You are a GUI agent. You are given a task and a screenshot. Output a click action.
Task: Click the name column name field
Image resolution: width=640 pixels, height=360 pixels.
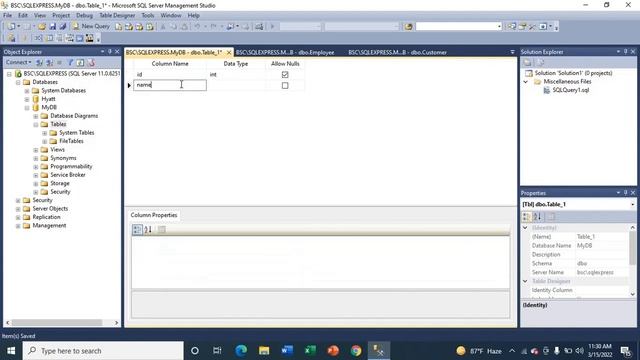pyautogui.click(x=170, y=85)
